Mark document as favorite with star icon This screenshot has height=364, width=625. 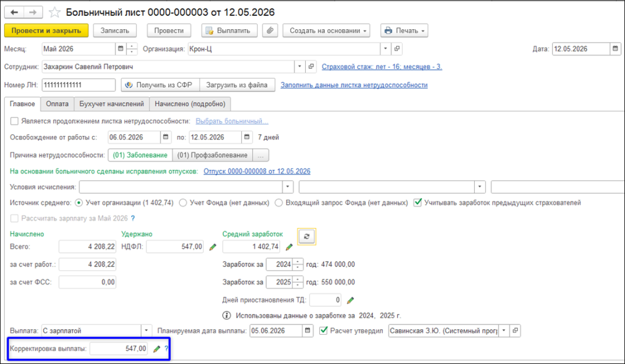pyautogui.click(x=54, y=12)
